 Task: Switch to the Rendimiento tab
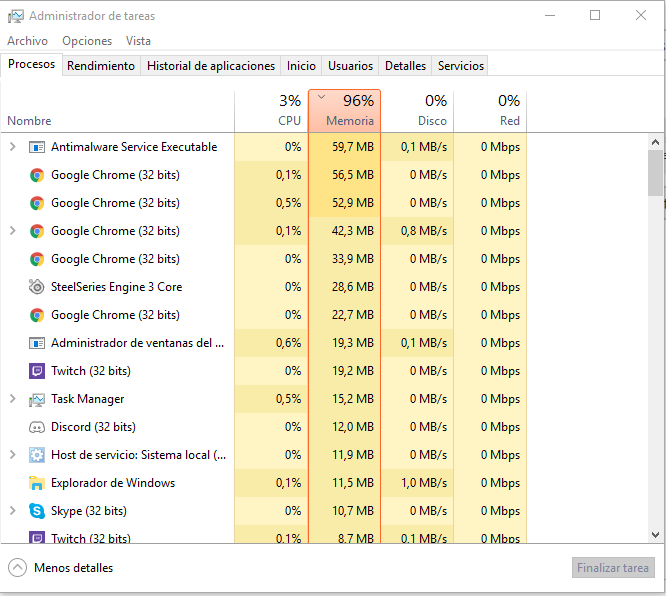(x=101, y=66)
